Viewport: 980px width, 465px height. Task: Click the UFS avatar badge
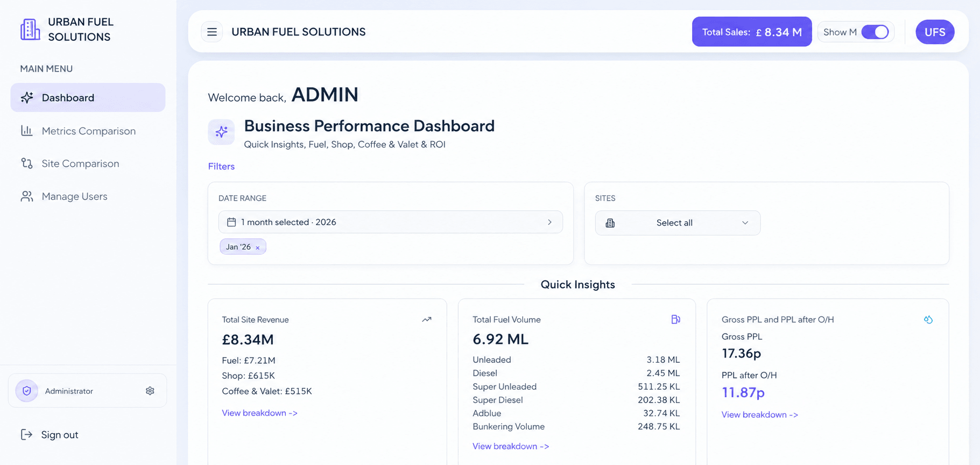(935, 32)
